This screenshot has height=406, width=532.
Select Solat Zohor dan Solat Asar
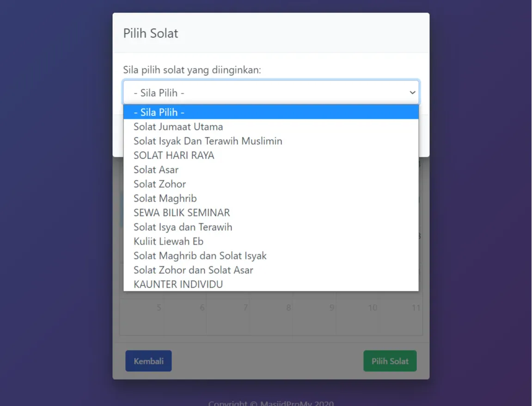click(193, 270)
